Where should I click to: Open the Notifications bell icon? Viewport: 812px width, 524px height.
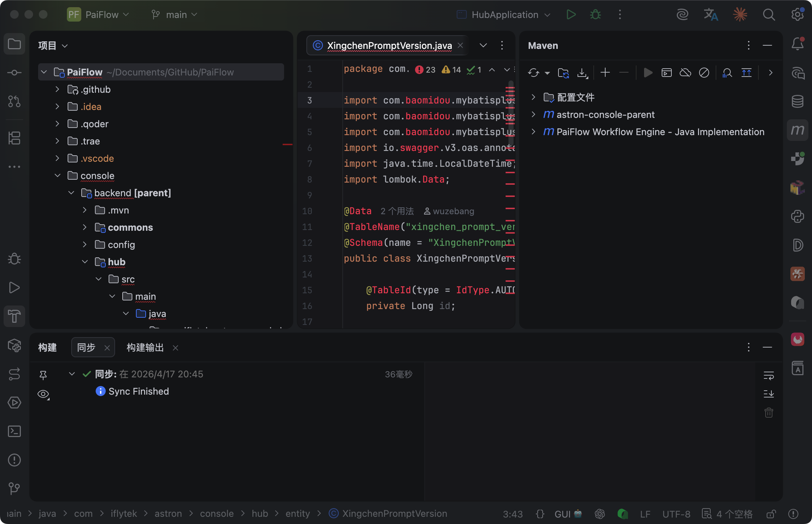coord(797,44)
